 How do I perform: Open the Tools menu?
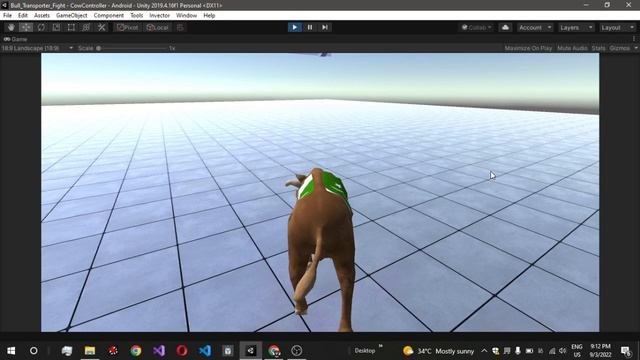(137, 16)
